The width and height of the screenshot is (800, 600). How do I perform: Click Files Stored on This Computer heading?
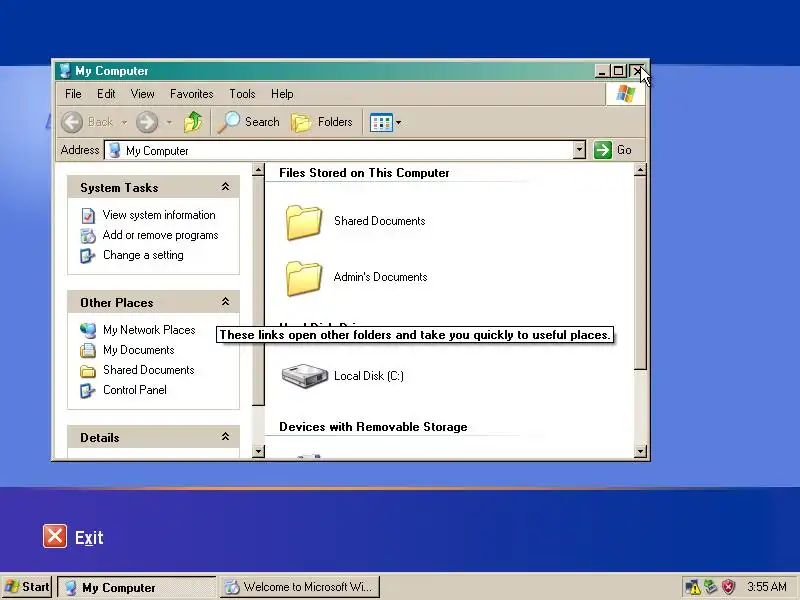point(364,173)
